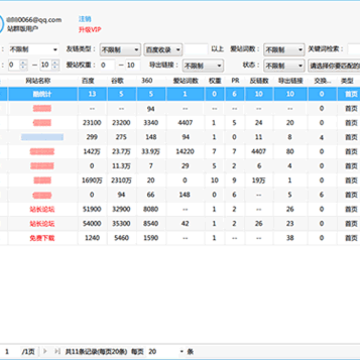Select the cell showing 1590

point(151,238)
